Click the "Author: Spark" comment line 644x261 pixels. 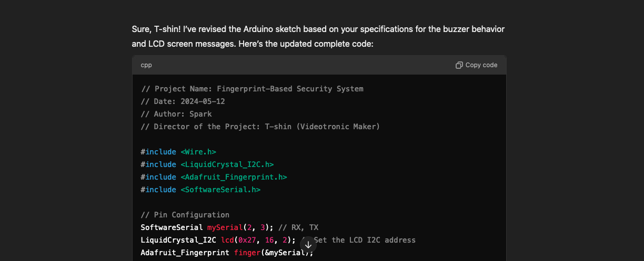(176, 114)
